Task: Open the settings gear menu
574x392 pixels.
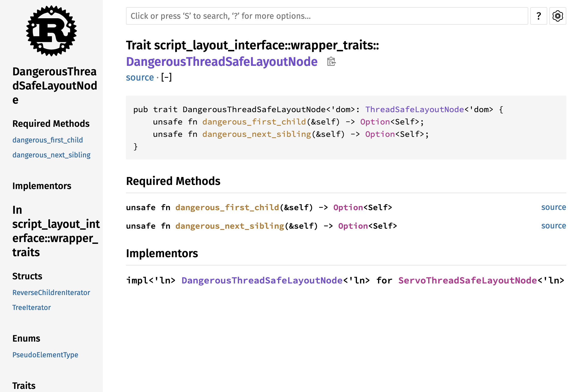Action: click(x=557, y=16)
